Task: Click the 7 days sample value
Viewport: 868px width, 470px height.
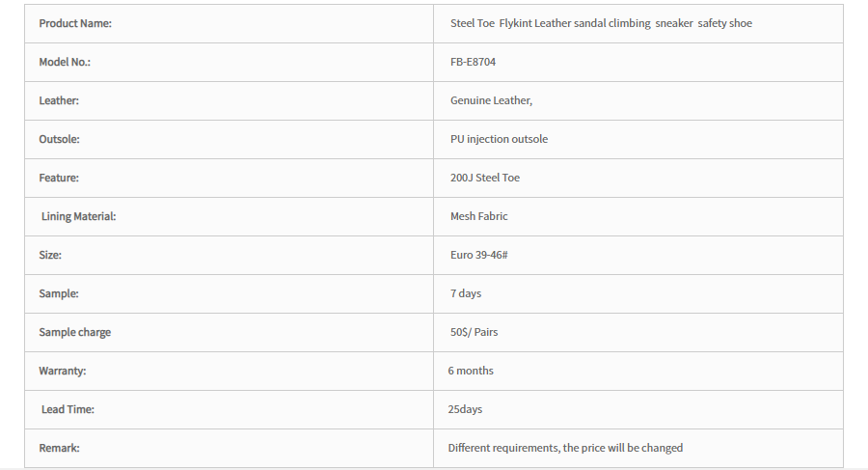Action: pos(466,293)
